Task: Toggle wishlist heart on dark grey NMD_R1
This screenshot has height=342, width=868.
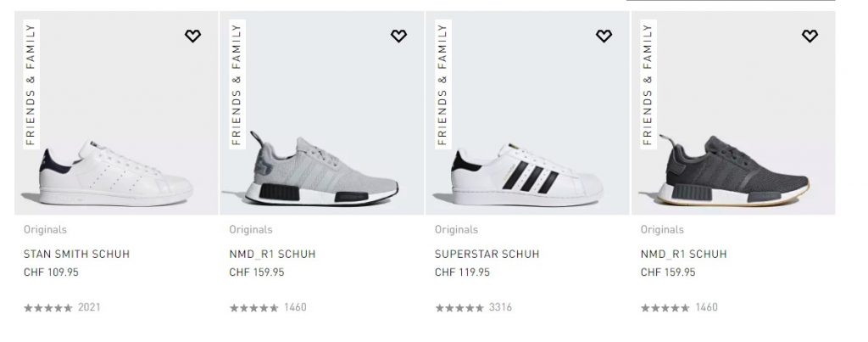Action: (810, 36)
